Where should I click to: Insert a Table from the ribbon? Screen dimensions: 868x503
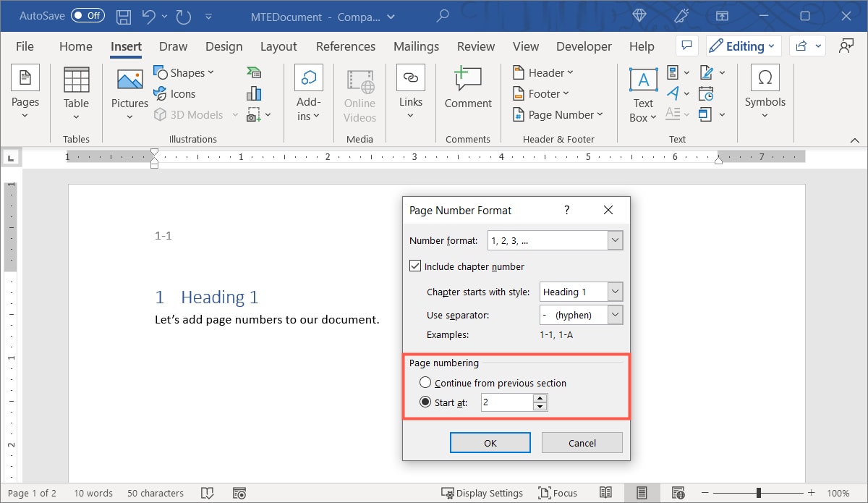[x=75, y=93]
